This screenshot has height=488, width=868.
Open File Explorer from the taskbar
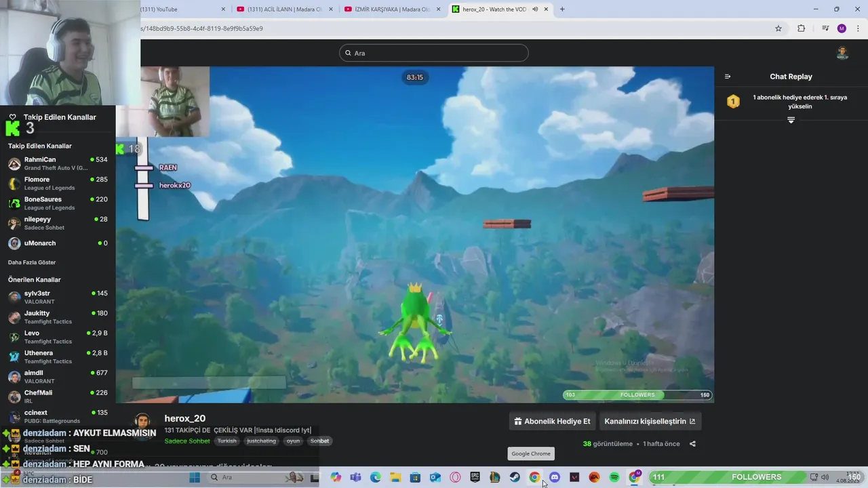(395, 478)
